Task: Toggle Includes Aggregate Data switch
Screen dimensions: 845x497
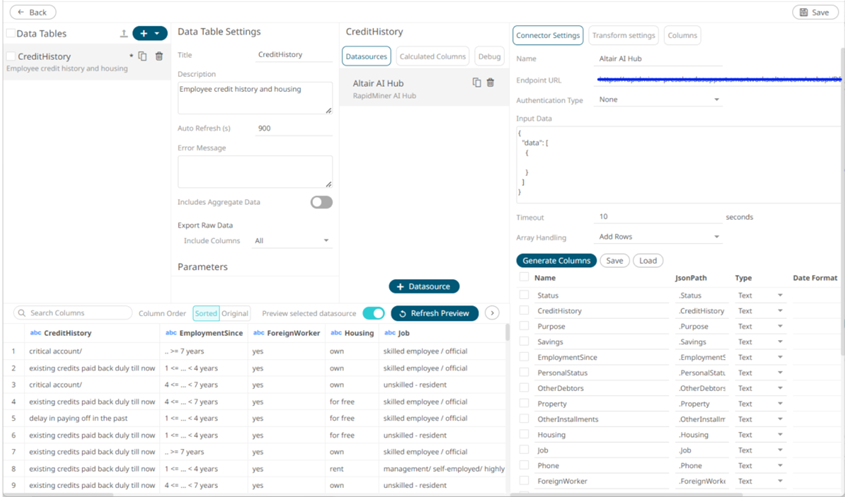Action: [x=321, y=202]
